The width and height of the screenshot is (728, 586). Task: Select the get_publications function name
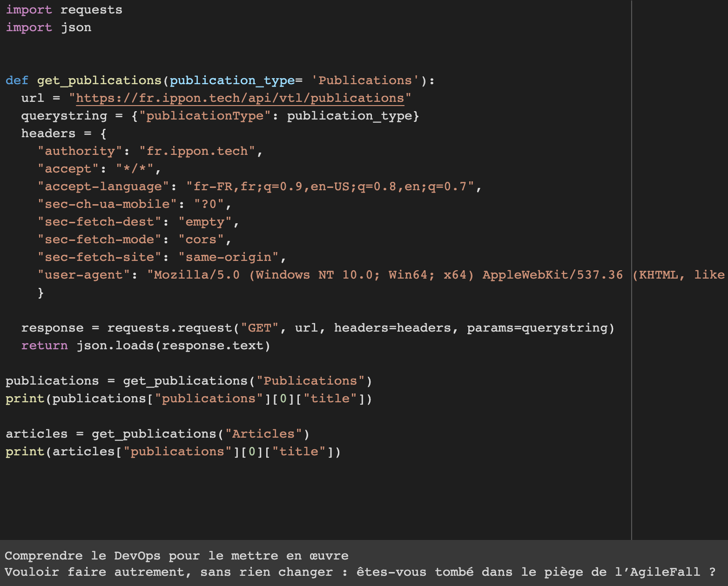pyautogui.click(x=99, y=80)
